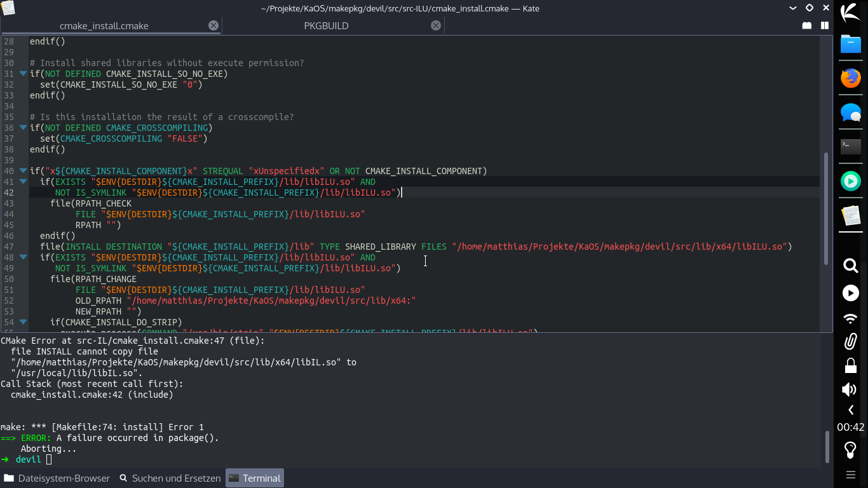
Task: Click the "if(CMAKE_INSTALL_DO_STRIP)" line
Action: tap(116, 322)
